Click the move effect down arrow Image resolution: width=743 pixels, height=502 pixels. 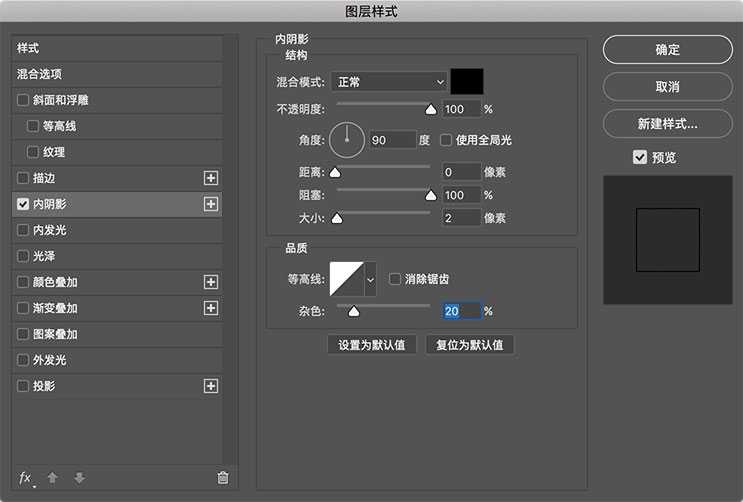pyautogui.click(x=79, y=478)
